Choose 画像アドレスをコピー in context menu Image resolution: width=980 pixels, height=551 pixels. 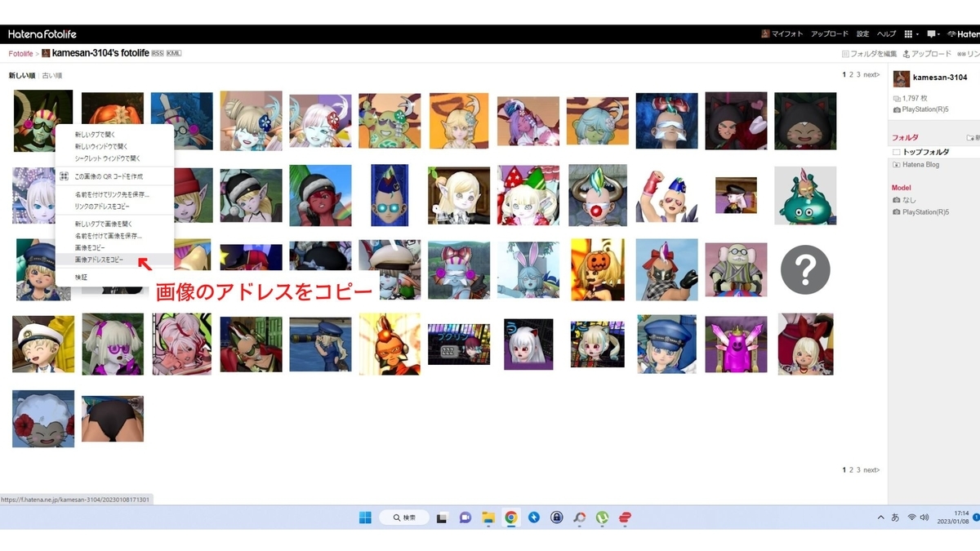coord(114,259)
